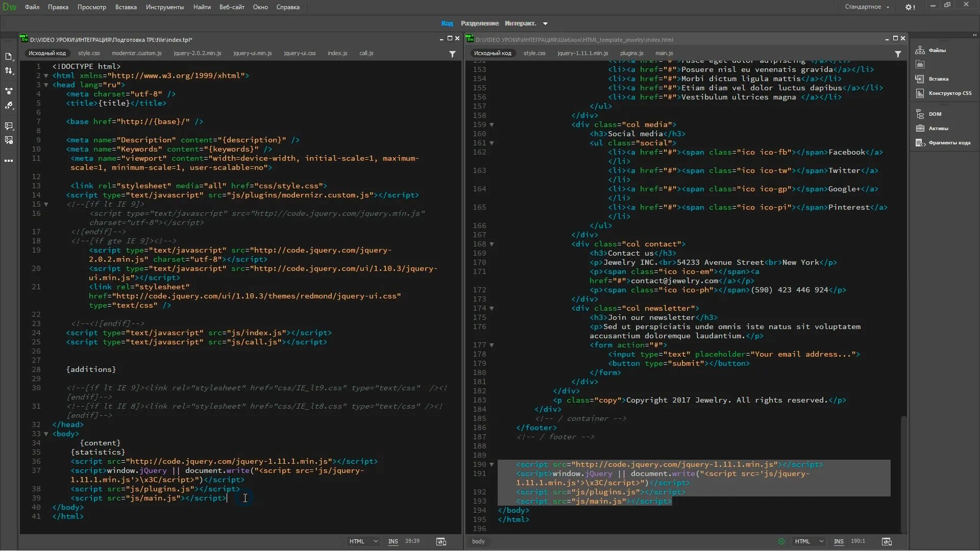Toggle INS mode in left document status bar
Viewport: 980px width, 551px height.
click(x=393, y=541)
